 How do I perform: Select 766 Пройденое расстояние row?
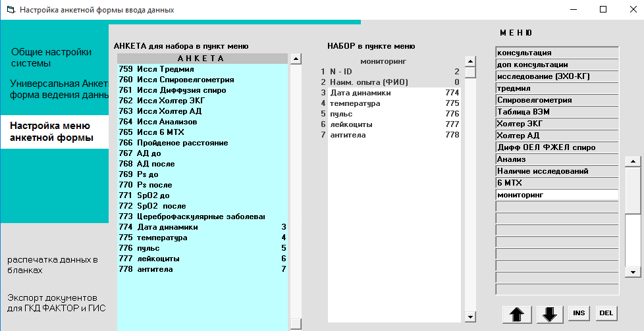pyautogui.click(x=201, y=143)
